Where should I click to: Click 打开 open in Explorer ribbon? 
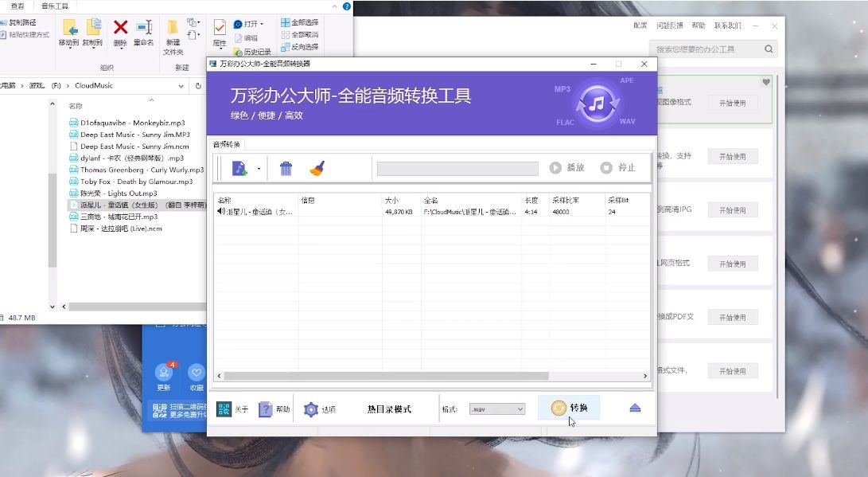[248, 24]
